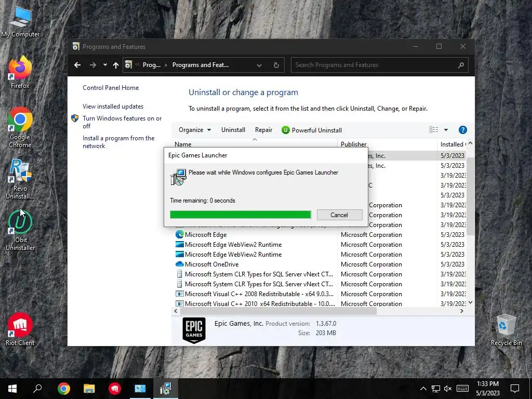Open the touch keyboard tray icon
Screen dimensions: 532x399
coord(462,389)
